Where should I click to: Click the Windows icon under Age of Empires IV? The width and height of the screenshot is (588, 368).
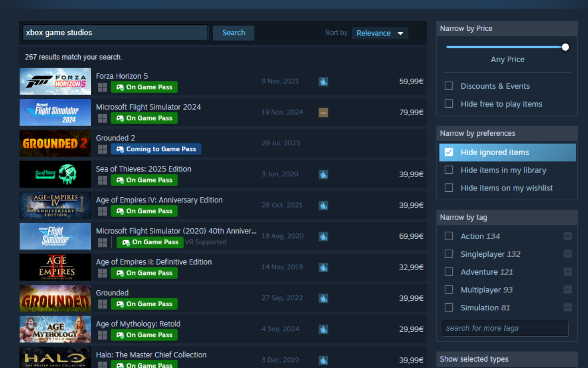tap(102, 211)
